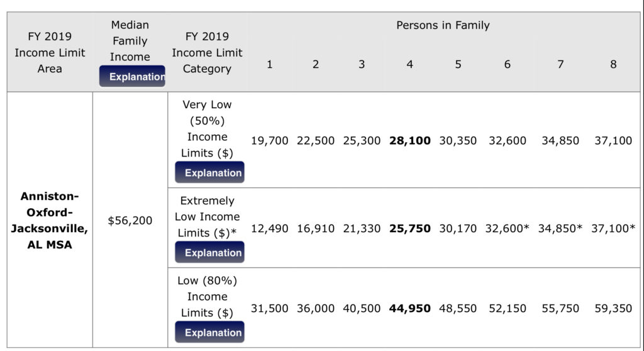Click the 37,100* eight-person extremely low value
Viewport: 644px width, 351px height.
(x=613, y=228)
